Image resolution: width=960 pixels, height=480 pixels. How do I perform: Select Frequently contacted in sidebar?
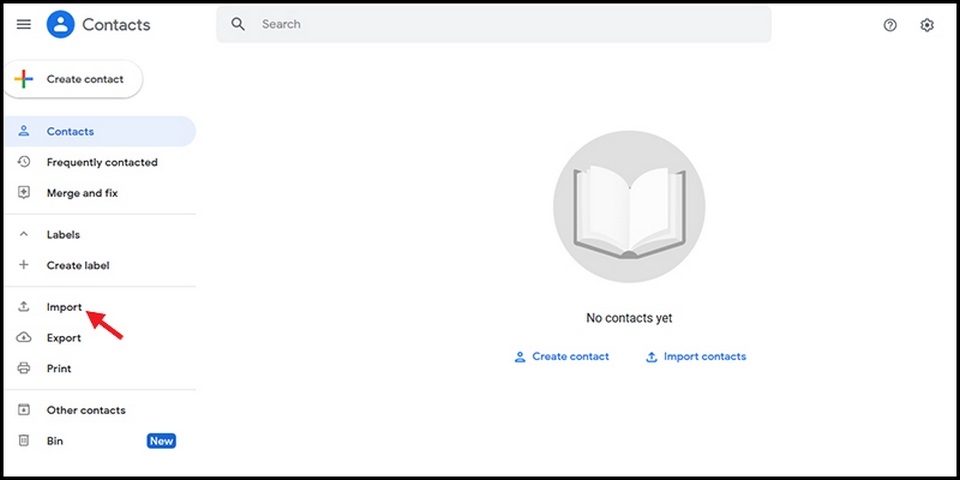point(100,162)
